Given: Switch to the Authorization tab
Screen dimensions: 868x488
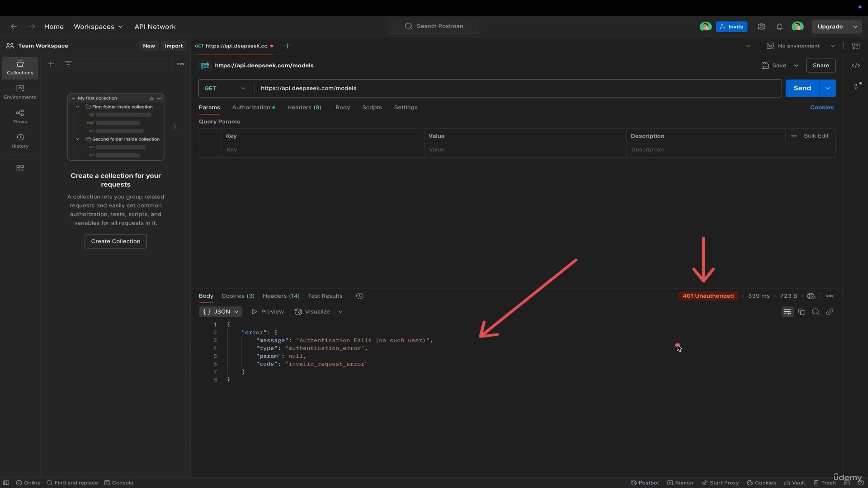Looking at the screenshot, I should tap(253, 108).
